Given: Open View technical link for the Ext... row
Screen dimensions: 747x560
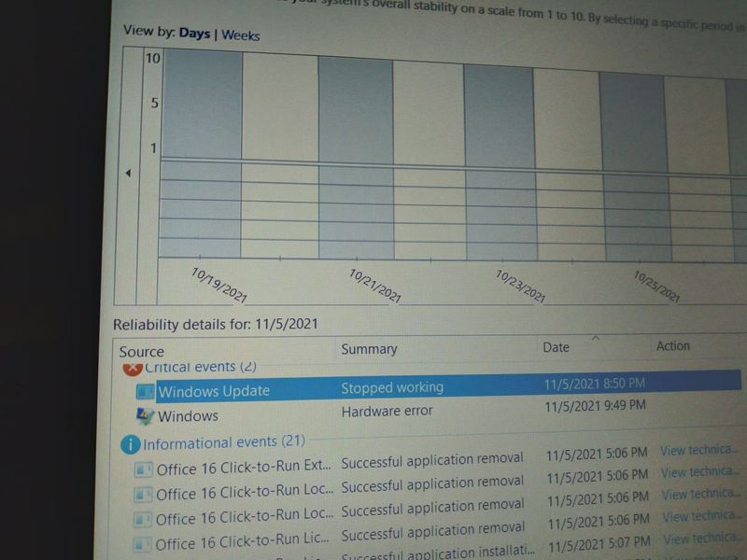Looking at the screenshot, I should (698, 450).
